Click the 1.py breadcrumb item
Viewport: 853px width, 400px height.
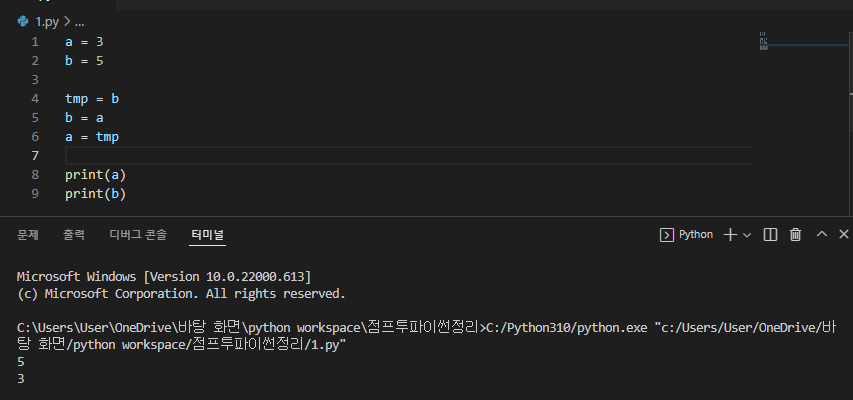47,22
